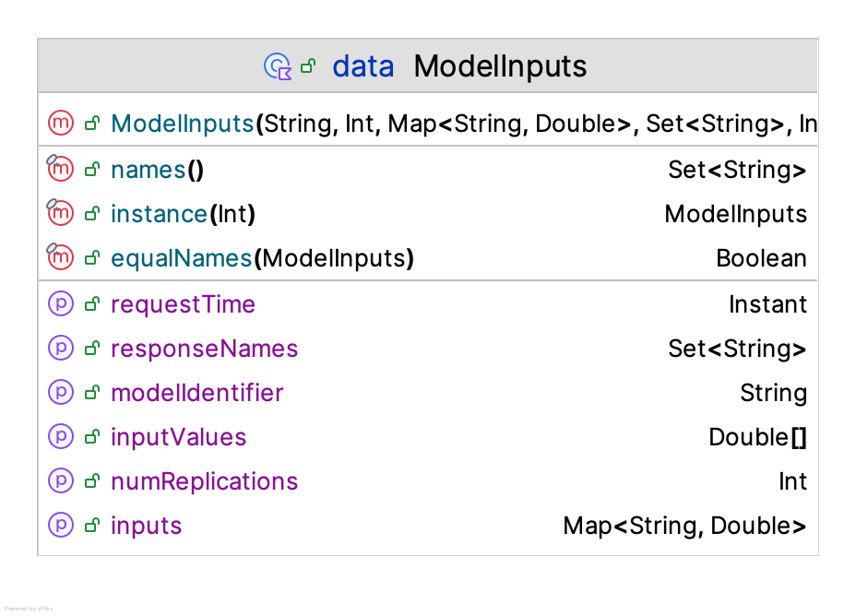Screen dimensions: 856x616
Task: Click the Double[] type of inputValues
Action: click(757, 437)
